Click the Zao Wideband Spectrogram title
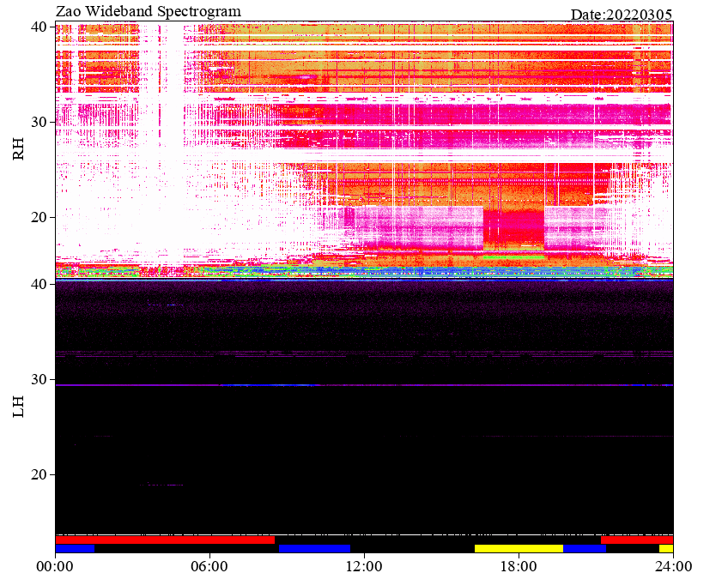 (x=149, y=12)
